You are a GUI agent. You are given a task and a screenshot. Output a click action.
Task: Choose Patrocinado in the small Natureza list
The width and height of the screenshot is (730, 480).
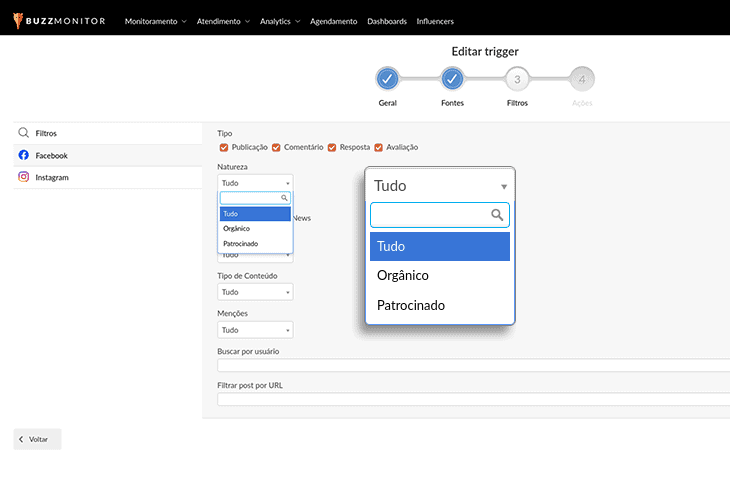[240, 243]
